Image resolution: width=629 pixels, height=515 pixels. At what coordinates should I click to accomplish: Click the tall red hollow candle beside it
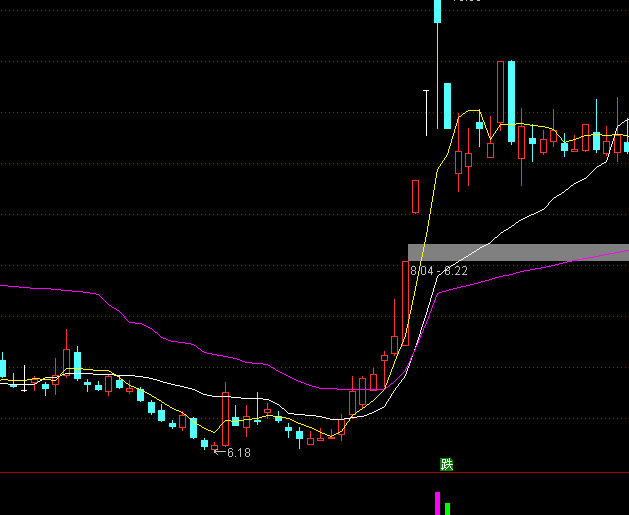point(499,100)
